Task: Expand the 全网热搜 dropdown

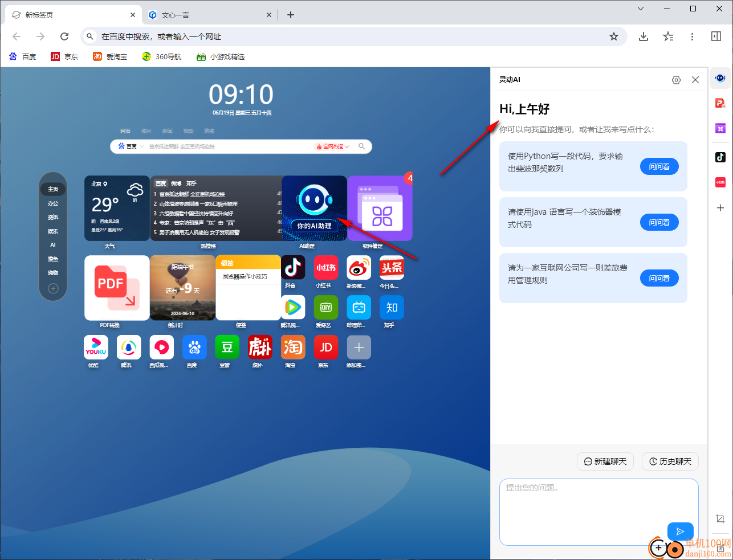Action: tap(333, 146)
